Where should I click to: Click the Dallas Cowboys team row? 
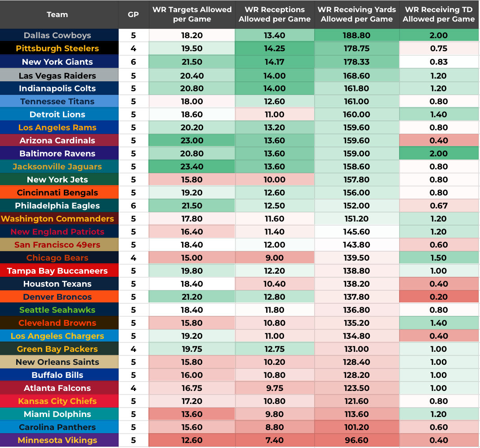click(239, 35)
